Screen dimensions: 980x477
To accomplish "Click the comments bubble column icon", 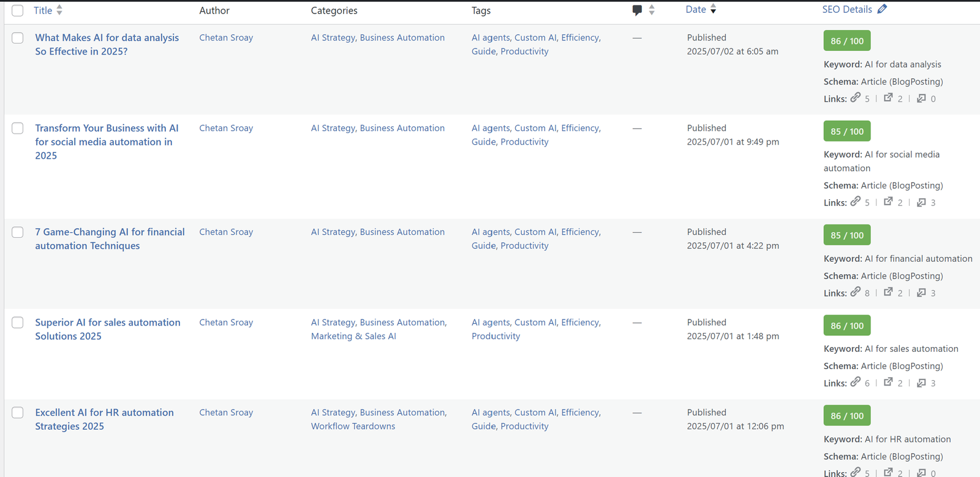I will (x=637, y=10).
